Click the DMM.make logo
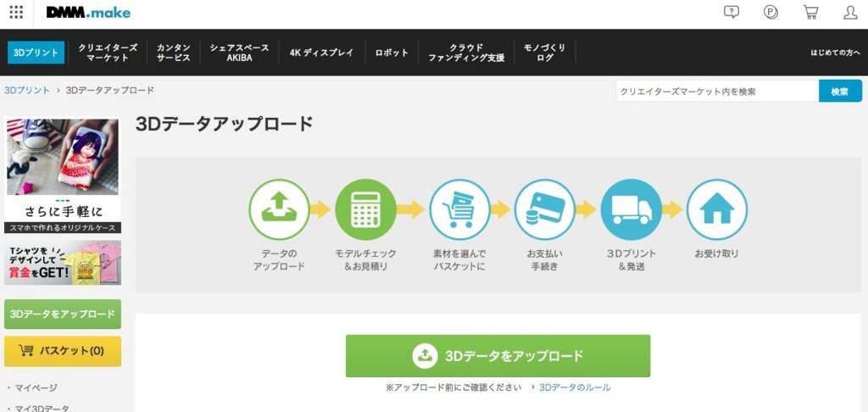Screen dimensions: 868x412 click(88, 12)
